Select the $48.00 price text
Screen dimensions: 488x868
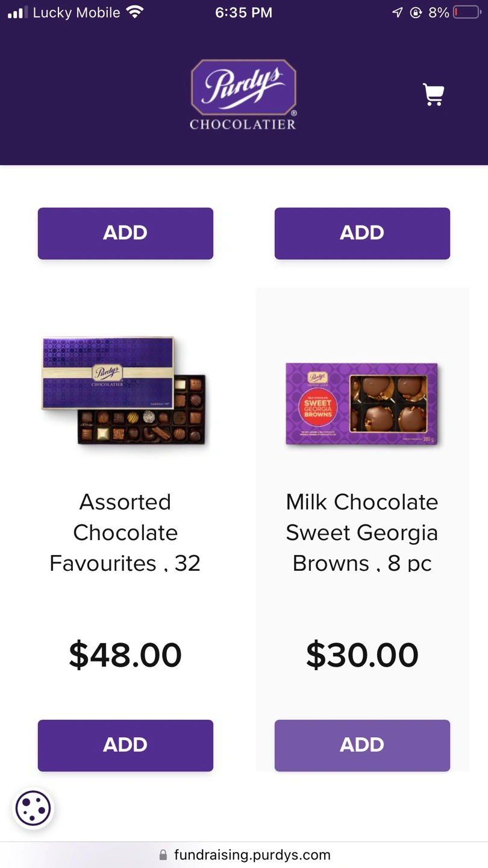pos(125,655)
